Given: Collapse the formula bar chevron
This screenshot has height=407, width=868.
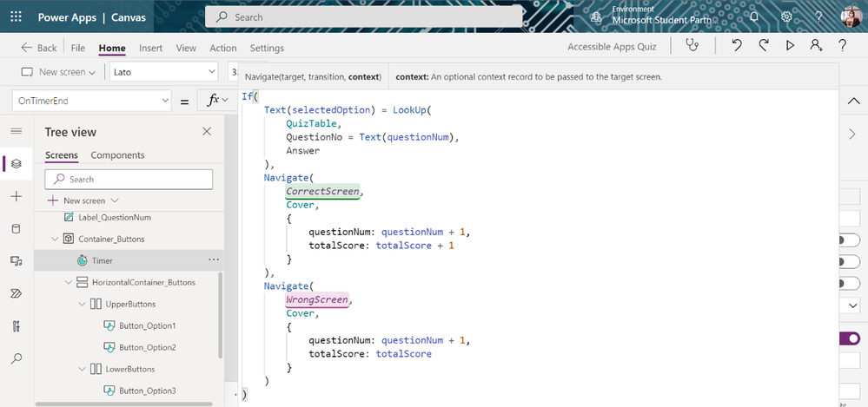Looking at the screenshot, I should coord(853,101).
